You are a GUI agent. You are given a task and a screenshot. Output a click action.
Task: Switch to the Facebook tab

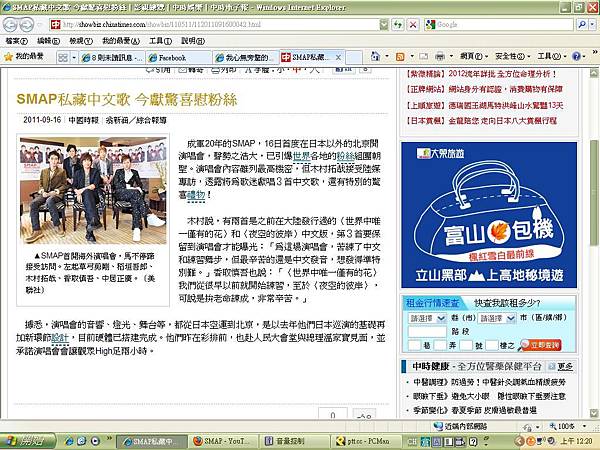179,57
